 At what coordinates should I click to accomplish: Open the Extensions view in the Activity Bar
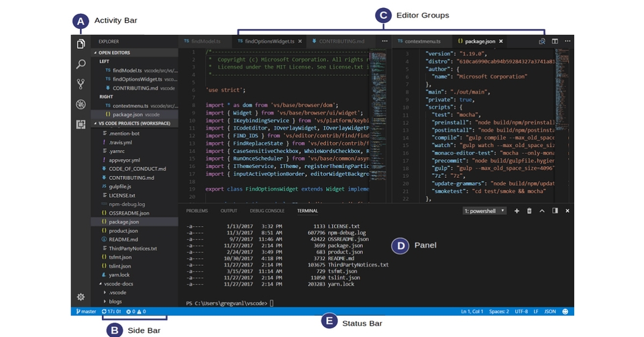pos(81,124)
